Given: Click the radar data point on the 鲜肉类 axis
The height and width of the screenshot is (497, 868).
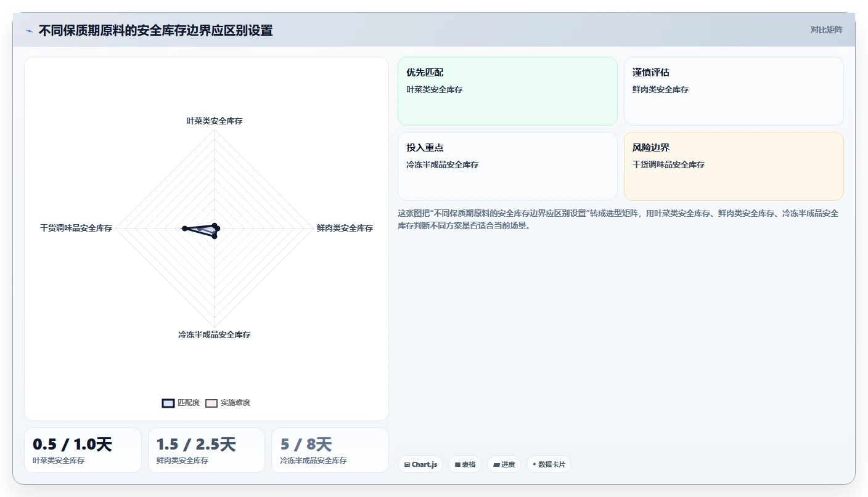Looking at the screenshot, I should coord(218,228).
